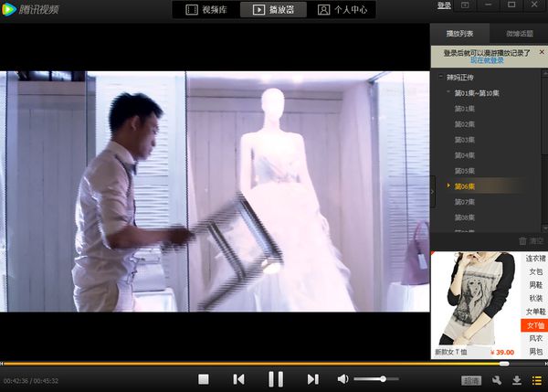Mute the volume speaker icon
Image resolution: width=548 pixels, height=392 pixels.
point(342,379)
